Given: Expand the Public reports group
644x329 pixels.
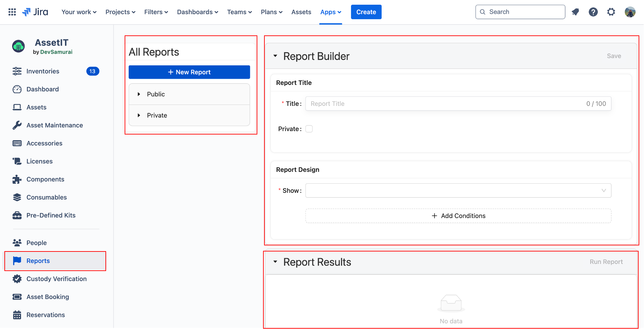Looking at the screenshot, I should click(139, 94).
